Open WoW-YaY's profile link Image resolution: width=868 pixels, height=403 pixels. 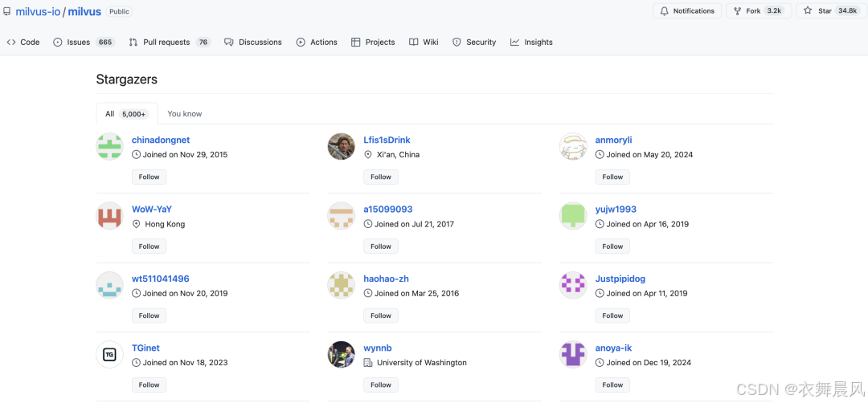(152, 210)
